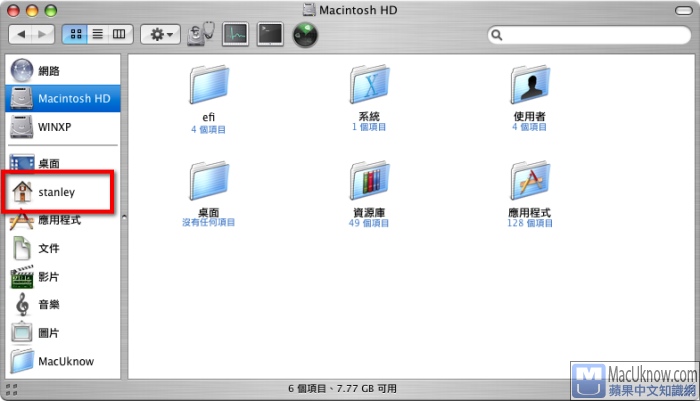
Task: Click into the Finder search field
Action: point(589,35)
